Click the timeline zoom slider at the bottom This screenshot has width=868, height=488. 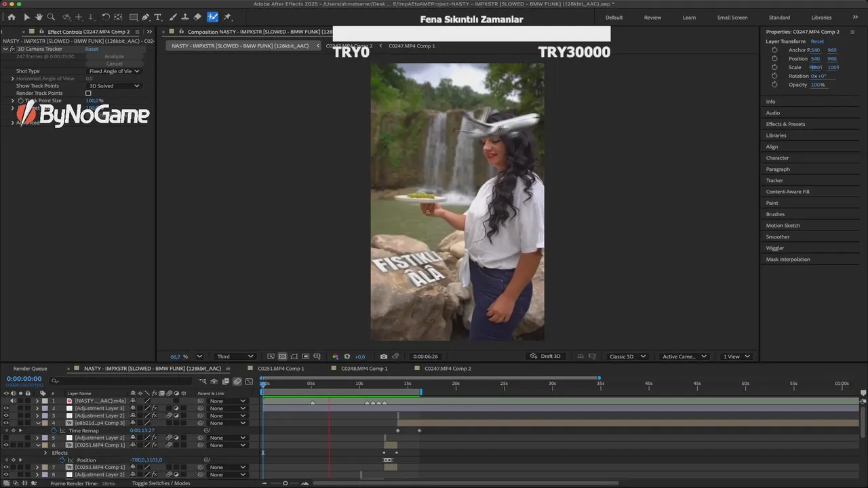coord(285,483)
